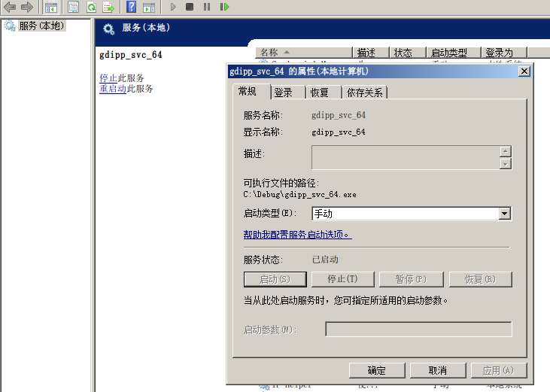Open the 帮助我配置服务启动选项 link
This screenshot has width=550, height=392.
tap(297, 235)
